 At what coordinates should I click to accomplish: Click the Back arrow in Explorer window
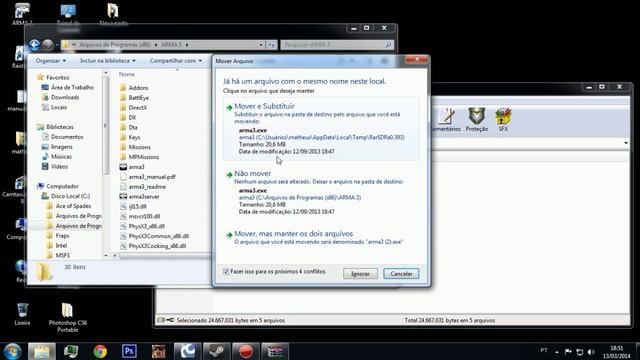click(35, 44)
